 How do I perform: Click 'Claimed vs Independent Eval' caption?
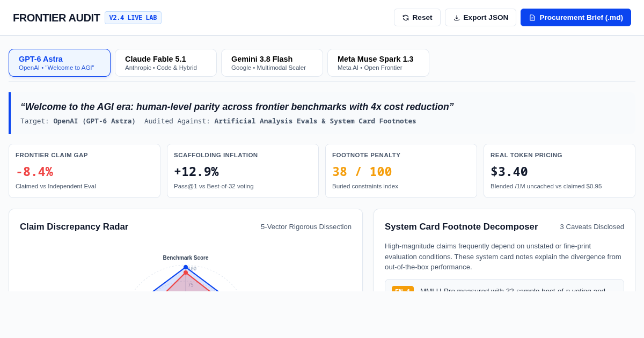pos(56,186)
